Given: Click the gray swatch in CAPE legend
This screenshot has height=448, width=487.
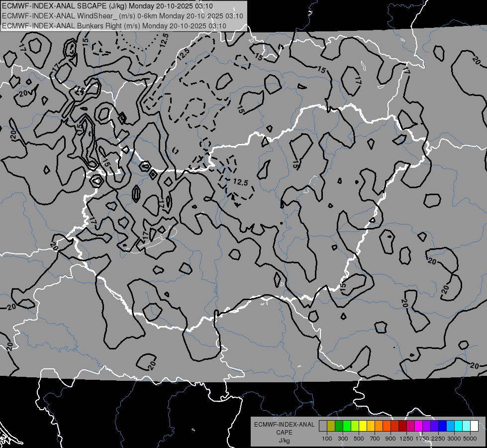Looking at the screenshot, I should pyautogui.click(x=323, y=426).
